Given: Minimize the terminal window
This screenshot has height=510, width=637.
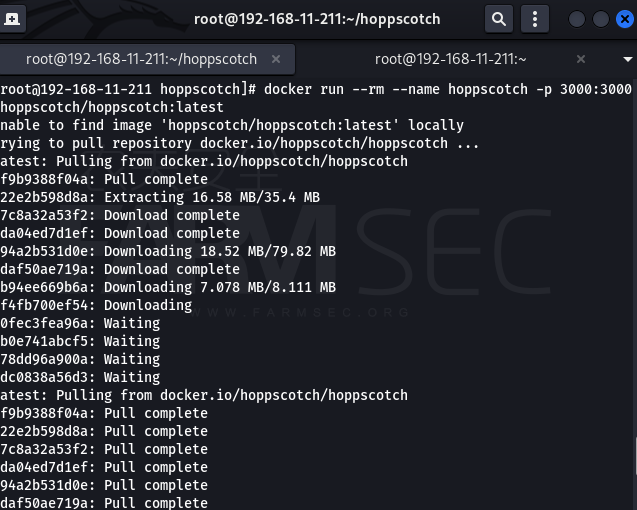Looking at the screenshot, I should tap(576, 19).
